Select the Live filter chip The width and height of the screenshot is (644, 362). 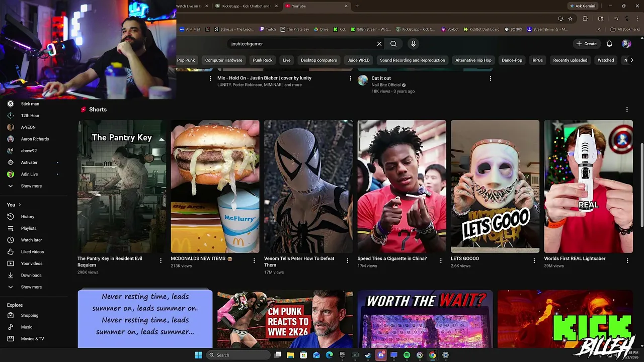[286, 60]
